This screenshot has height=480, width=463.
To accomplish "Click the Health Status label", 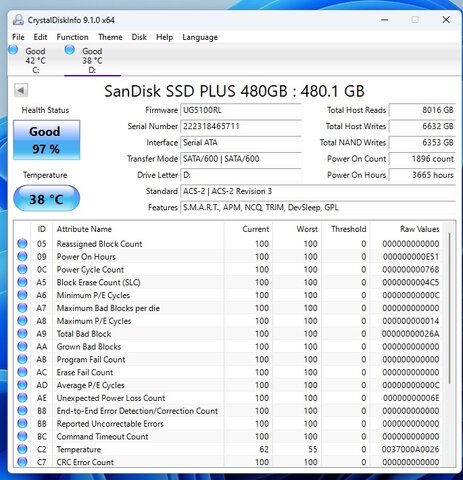I will pyautogui.click(x=45, y=110).
